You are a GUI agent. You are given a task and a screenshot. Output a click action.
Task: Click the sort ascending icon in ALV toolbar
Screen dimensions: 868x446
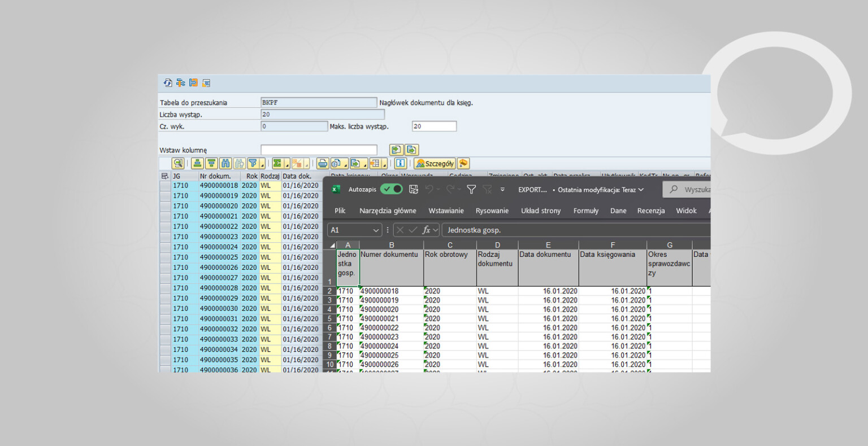tap(197, 163)
